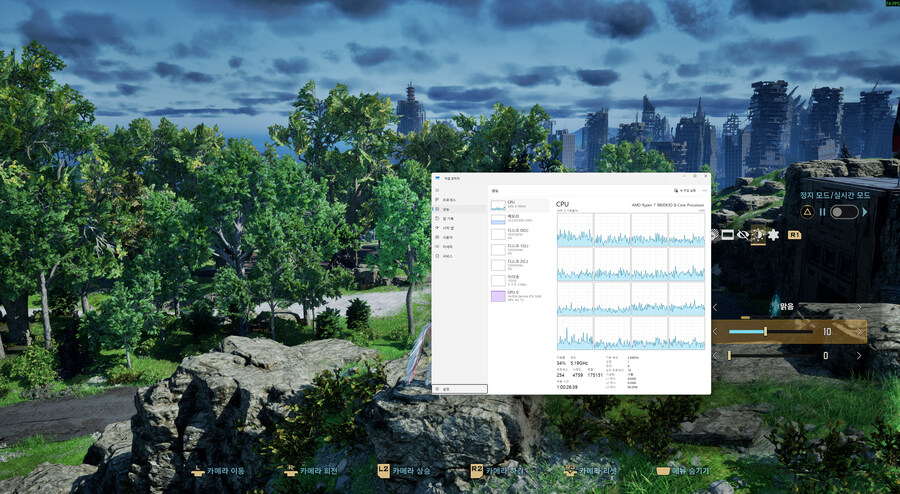
Task: Select the GPU 0 performance entry
Action: (519, 295)
